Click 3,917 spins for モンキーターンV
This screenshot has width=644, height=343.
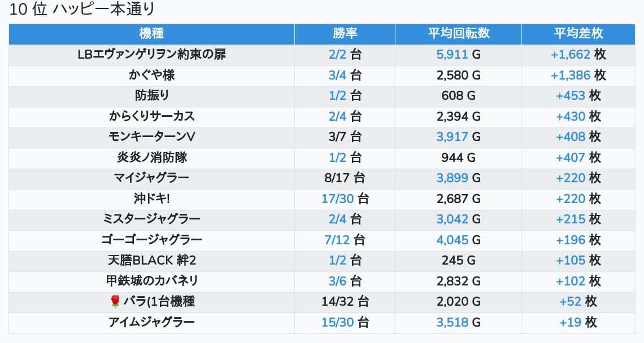[x=452, y=137]
